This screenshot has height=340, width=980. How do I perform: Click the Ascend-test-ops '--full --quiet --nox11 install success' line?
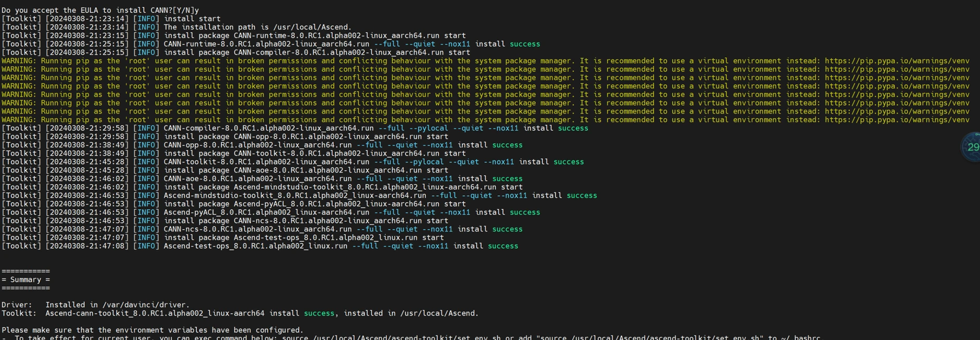[x=260, y=246]
